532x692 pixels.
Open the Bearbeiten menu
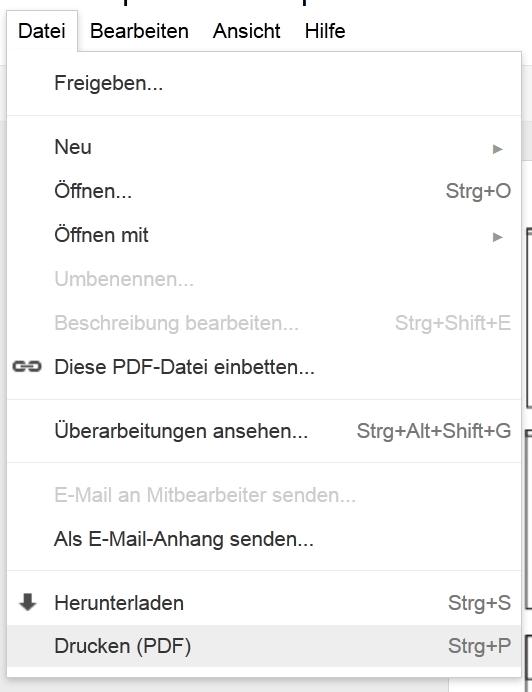139,31
